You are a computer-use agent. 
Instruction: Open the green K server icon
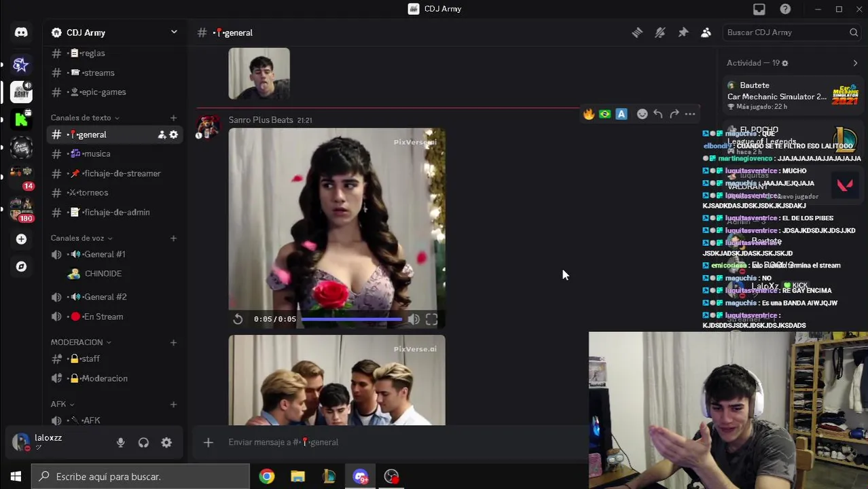click(x=21, y=120)
